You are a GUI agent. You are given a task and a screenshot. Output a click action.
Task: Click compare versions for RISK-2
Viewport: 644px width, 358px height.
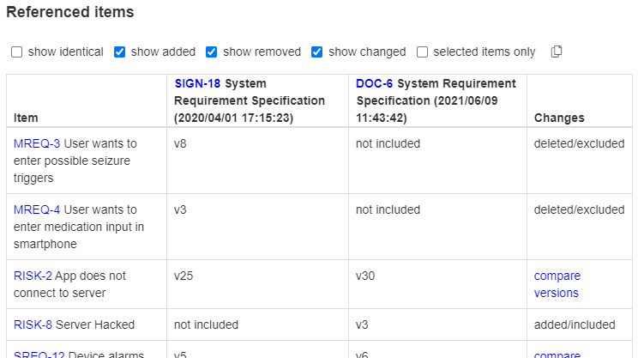pyautogui.click(x=557, y=284)
